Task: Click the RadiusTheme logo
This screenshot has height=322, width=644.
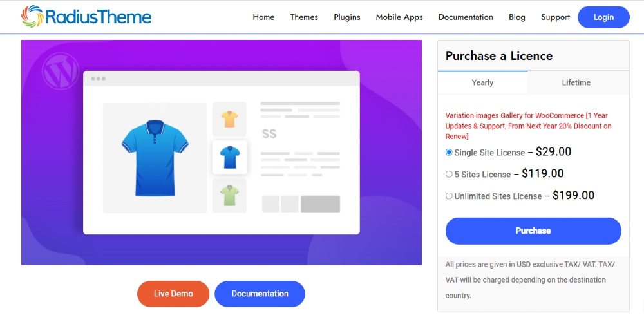Action: coord(86,17)
